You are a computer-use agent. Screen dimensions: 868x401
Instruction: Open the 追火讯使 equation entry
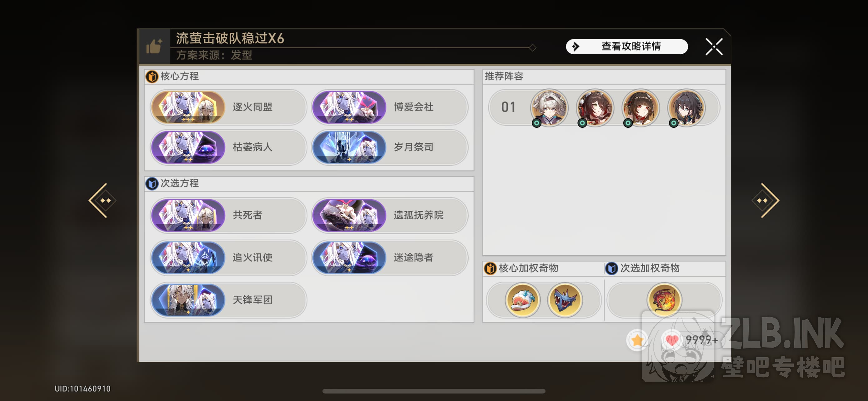[x=228, y=258]
